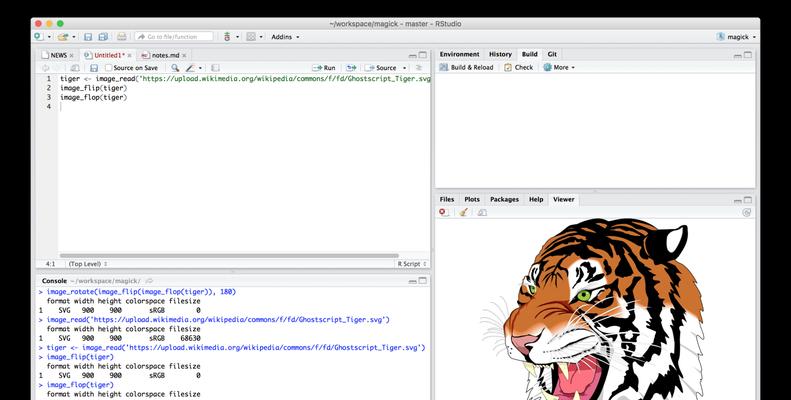791x400 pixels.
Task: Click the editor horizontal scrollbar
Action: click(229, 256)
